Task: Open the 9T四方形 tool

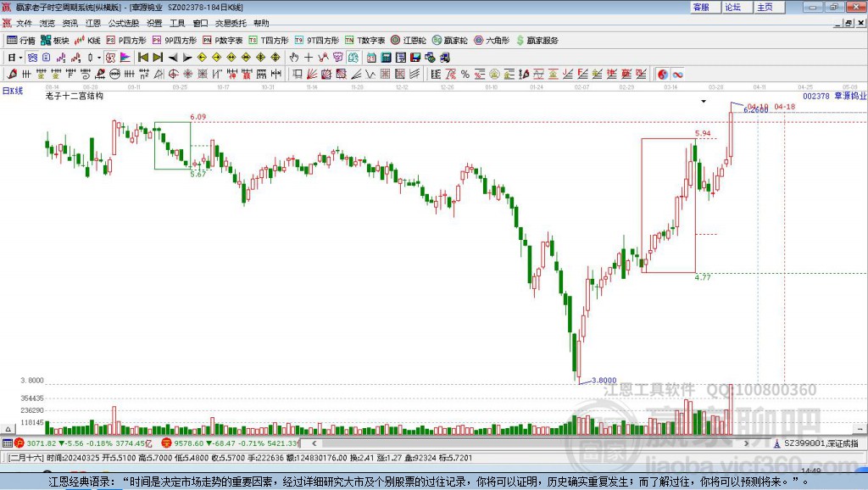Action: tap(317, 41)
